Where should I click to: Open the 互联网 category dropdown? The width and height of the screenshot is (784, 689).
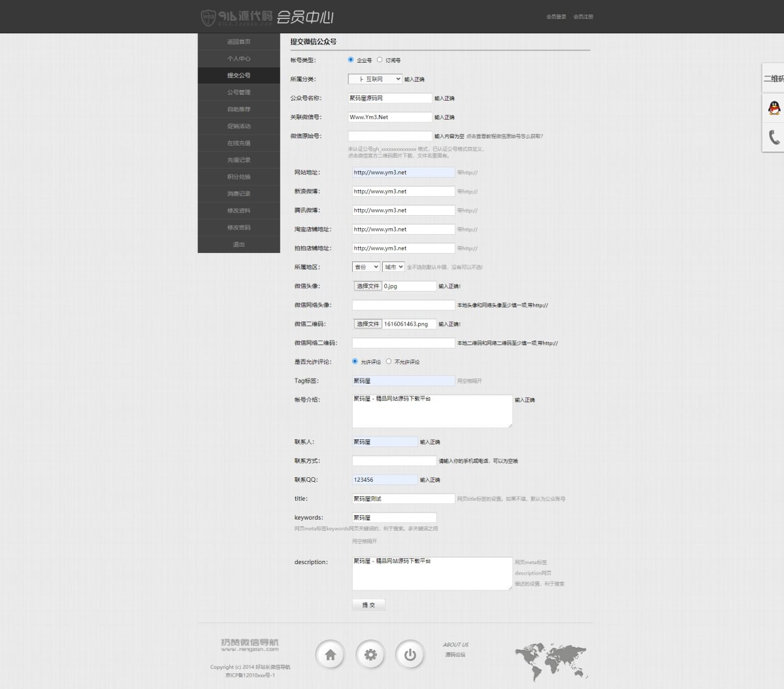coord(375,79)
